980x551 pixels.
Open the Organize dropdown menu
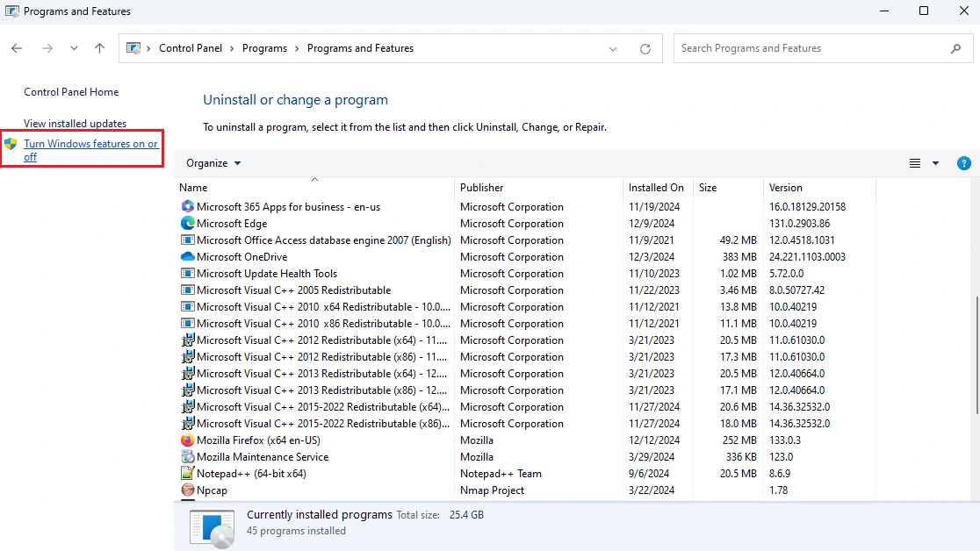213,163
